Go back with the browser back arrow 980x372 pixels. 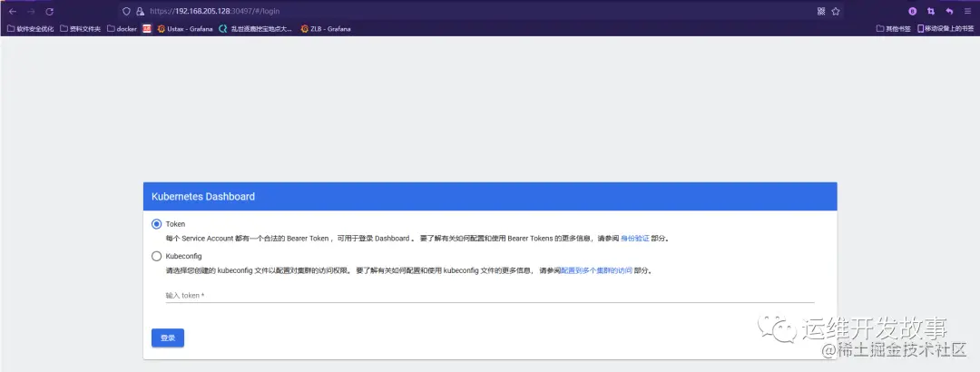coord(13,11)
